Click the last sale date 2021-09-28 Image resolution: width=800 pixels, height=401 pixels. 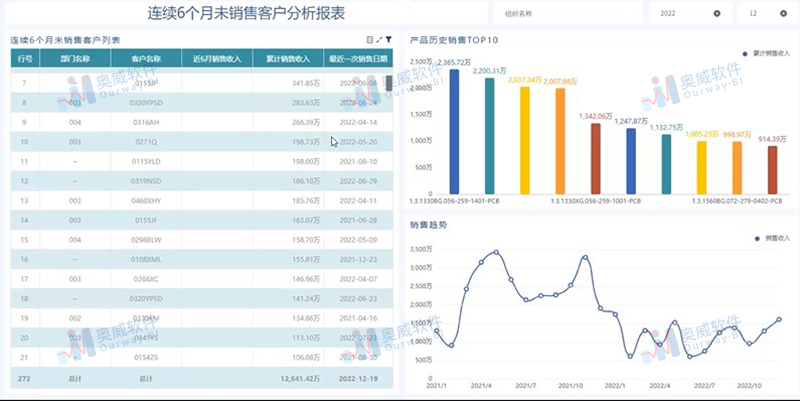(358, 220)
